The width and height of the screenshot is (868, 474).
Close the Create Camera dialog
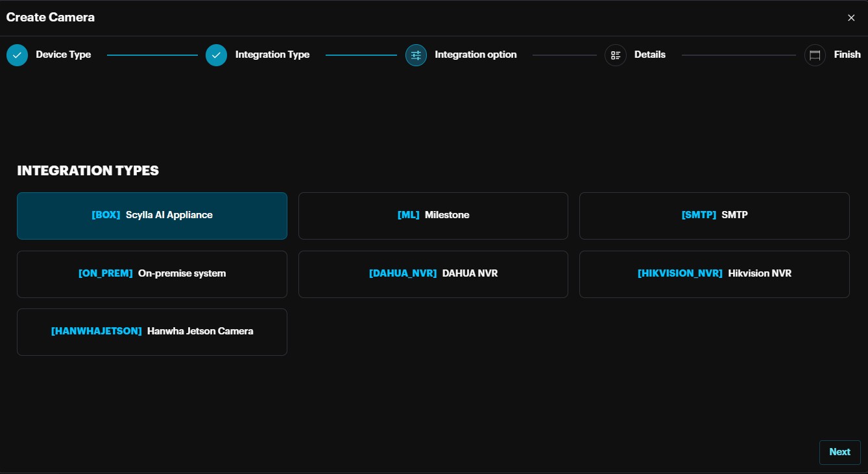(851, 18)
